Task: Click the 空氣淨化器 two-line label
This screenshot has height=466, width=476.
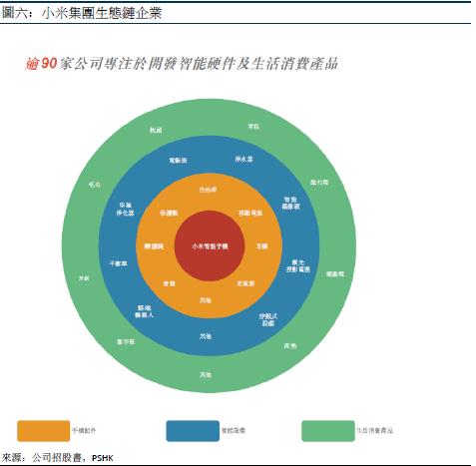Action: pos(125,209)
